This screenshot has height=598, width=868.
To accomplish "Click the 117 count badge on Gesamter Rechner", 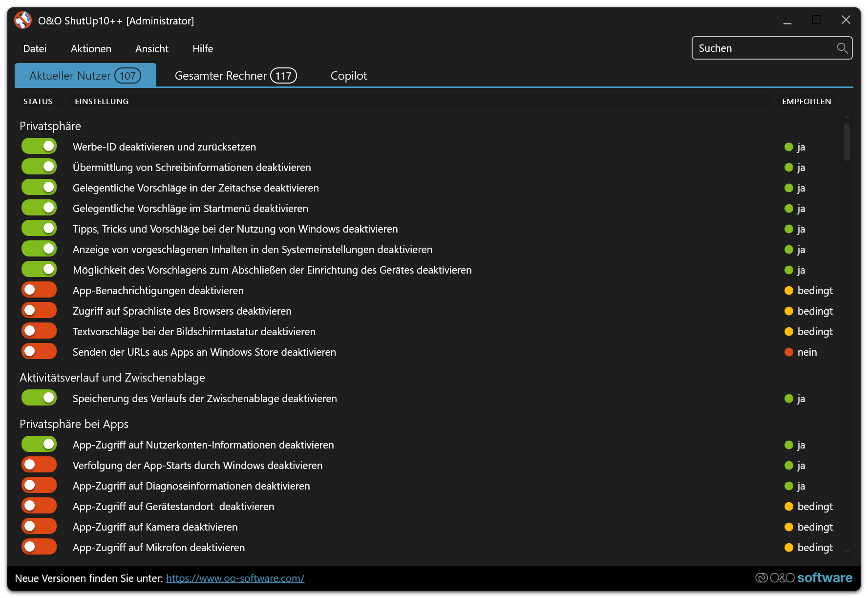I will [283, 76].
